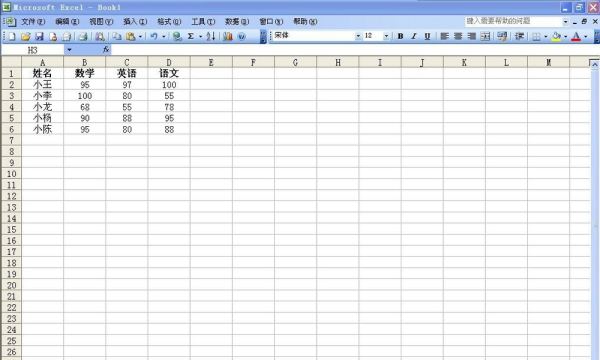Select row 7 header
Image resolution: width=600 pixels, height=360 pixels.
pyautogui.click(x=11, y=140)
